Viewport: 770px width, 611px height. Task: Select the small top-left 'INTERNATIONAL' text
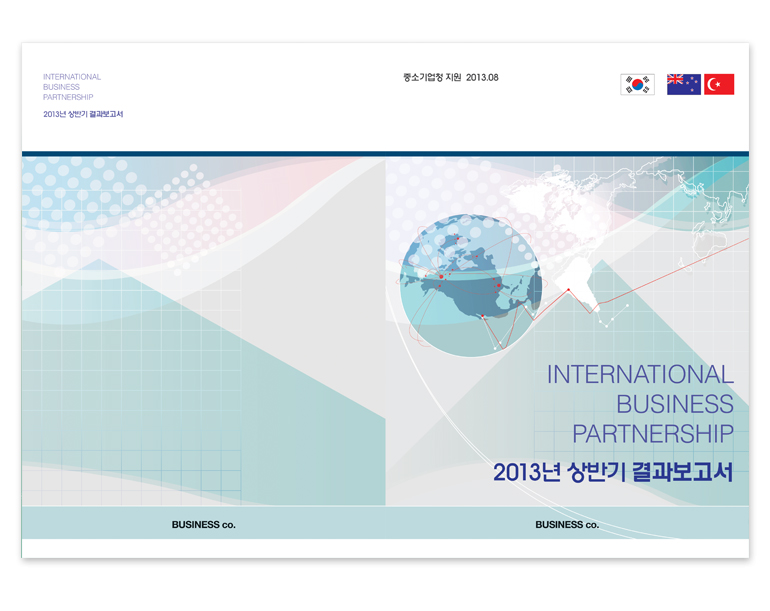pyautogui.click(x=72, y=77)
